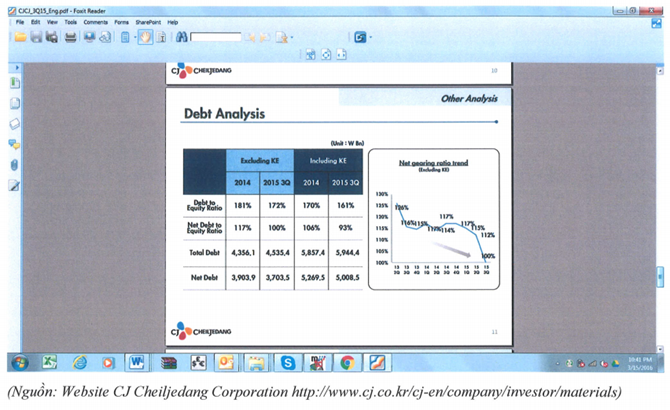Open the File menu
Screen dimensions: 670x410
(20, 21)
